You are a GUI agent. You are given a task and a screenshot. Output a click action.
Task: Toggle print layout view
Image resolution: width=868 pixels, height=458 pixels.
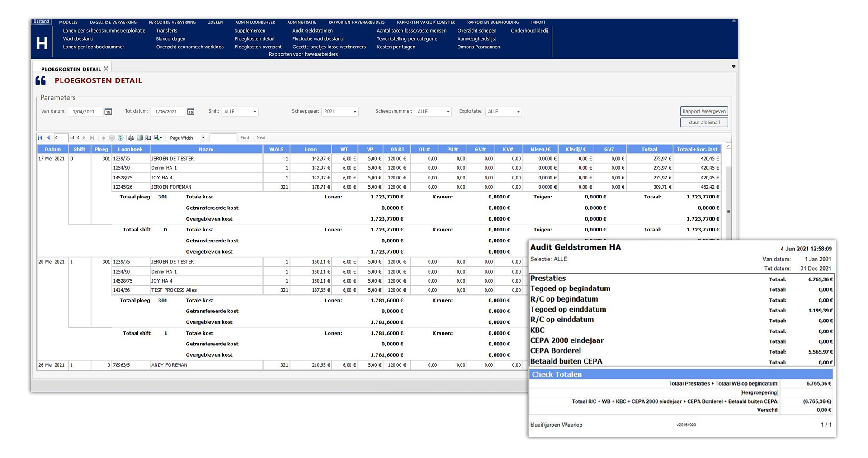click(140, 138)
